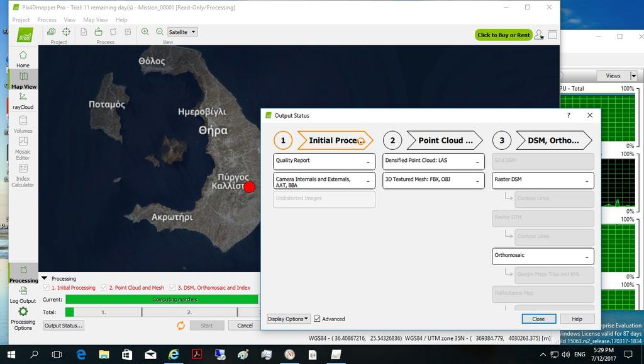Open the Home view in the sidebar
644x364 pixels.
pos(23,59)
